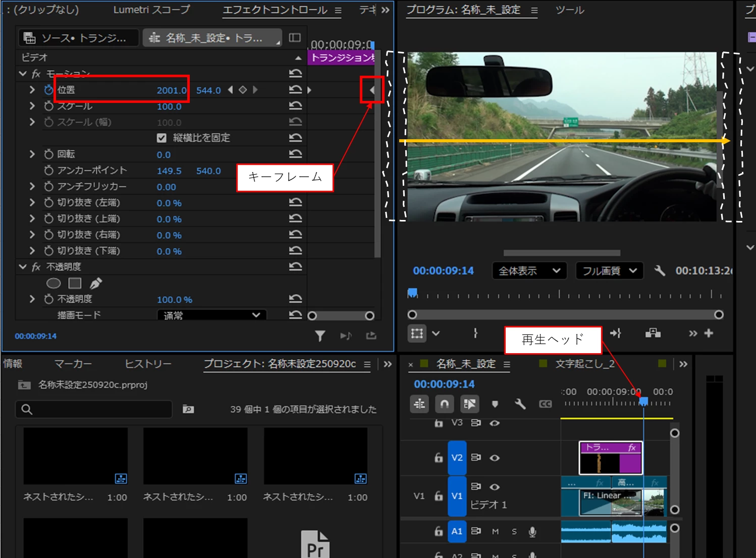
Task: Switch to the Lumetri スコープ tab
Action: [x=151, y=10]
